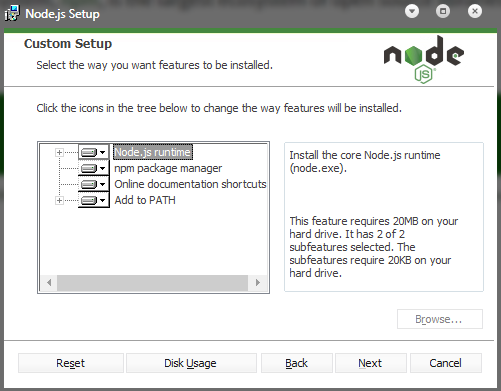This screenshot has width=501, height=391.
Task: Close the Node.js Setup window
Action: pyautogui.click(x=475, y=12)
